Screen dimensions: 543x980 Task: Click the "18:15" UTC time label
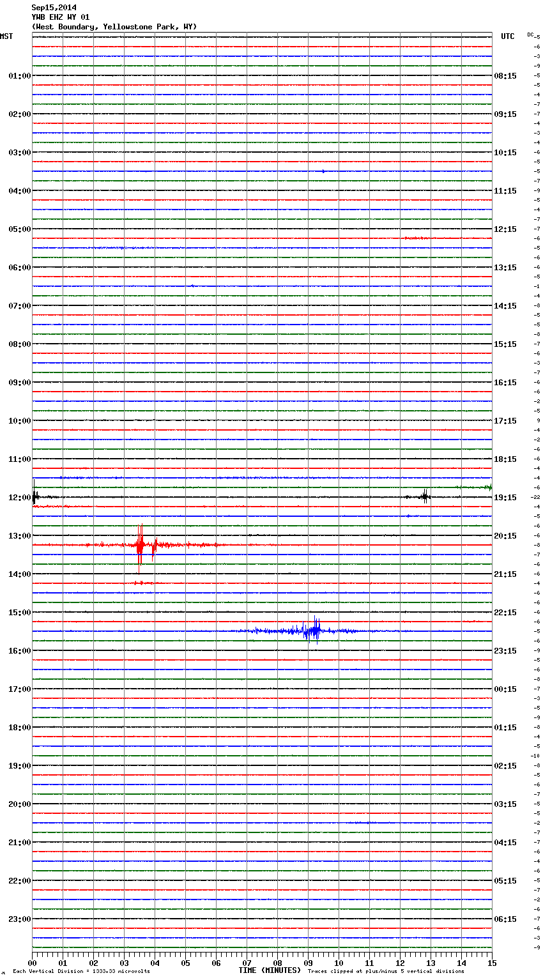pos(505,459)
